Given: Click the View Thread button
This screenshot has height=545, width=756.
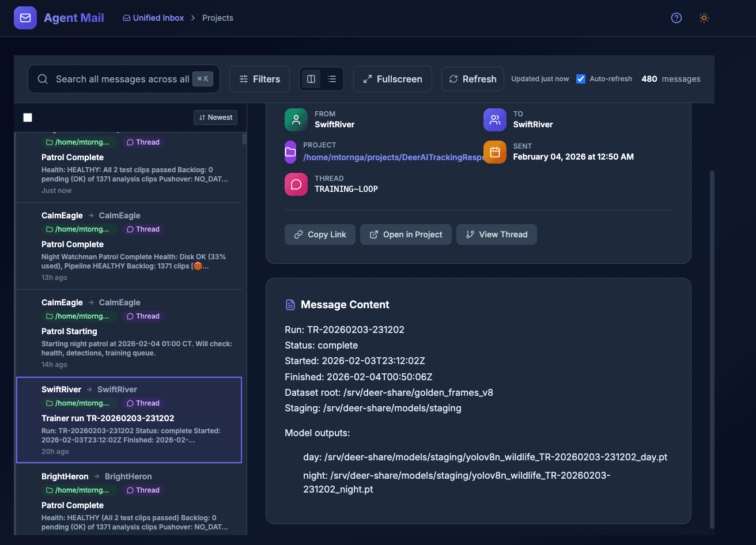Looking at the screenshot, I should 497,234.
